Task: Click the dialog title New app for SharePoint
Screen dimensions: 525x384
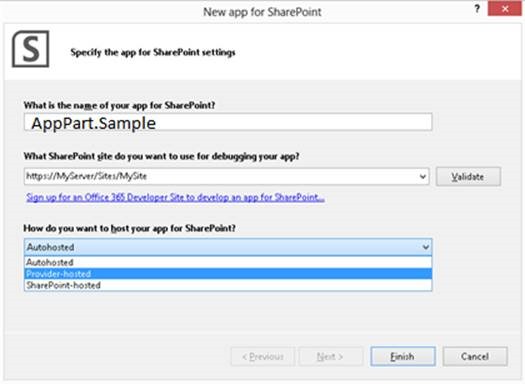Action: (x=262, y=12)
